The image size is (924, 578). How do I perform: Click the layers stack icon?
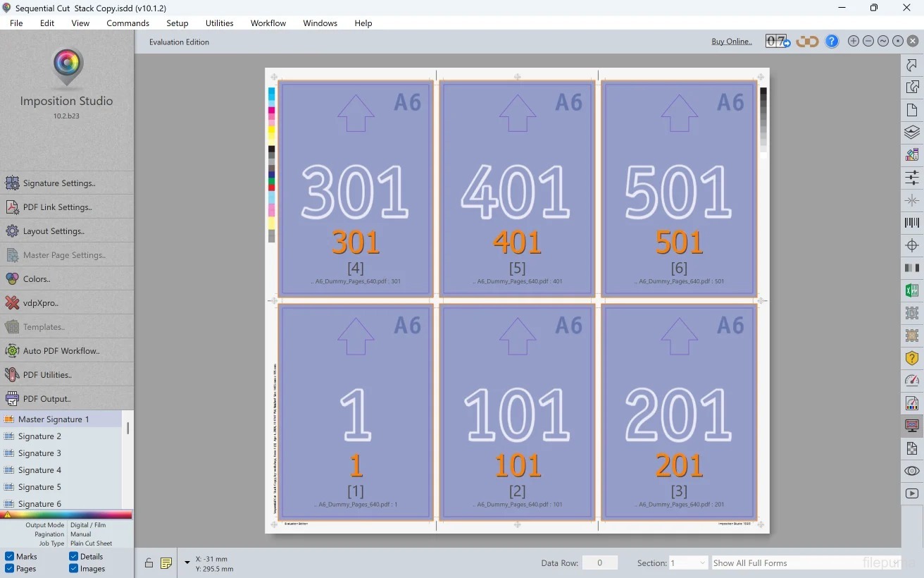[x=912, y=132]
